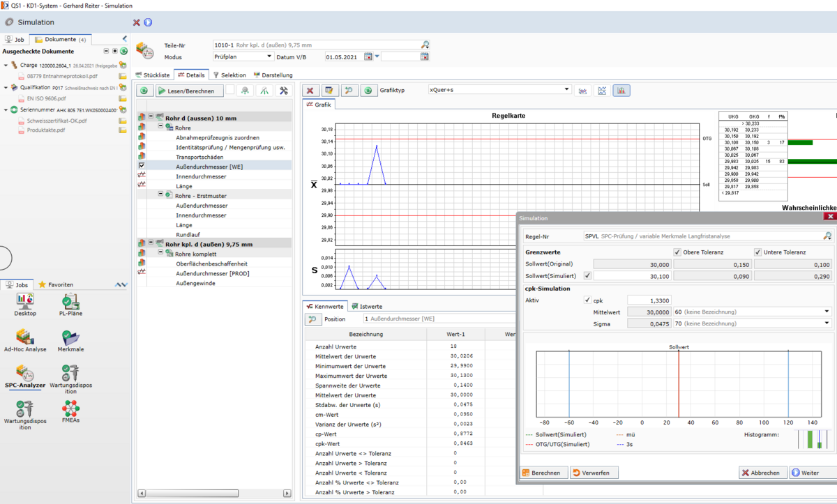Click the scatter chart icon after Grafiktyp
The height and width of the screenshot is (504, 837).
582,91
